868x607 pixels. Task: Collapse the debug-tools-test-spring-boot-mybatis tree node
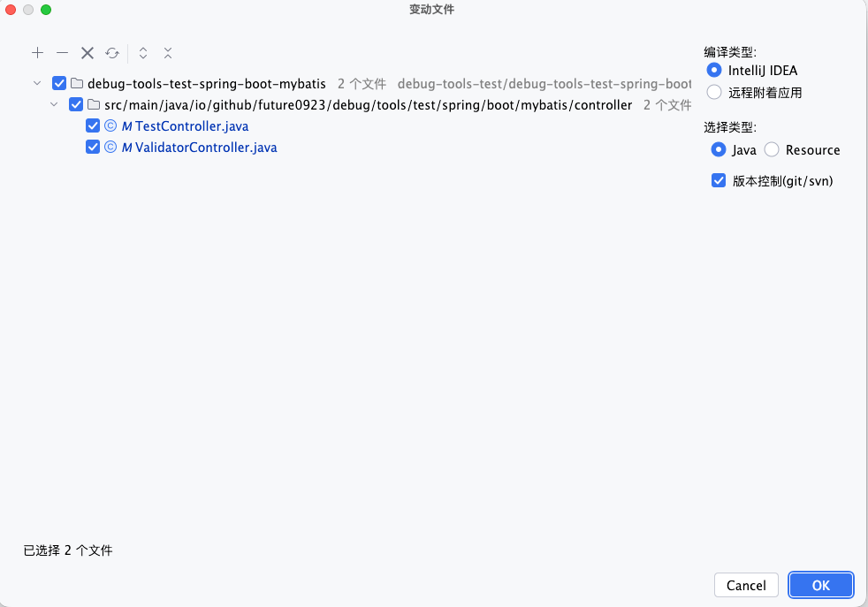click(x=37, y=84)
